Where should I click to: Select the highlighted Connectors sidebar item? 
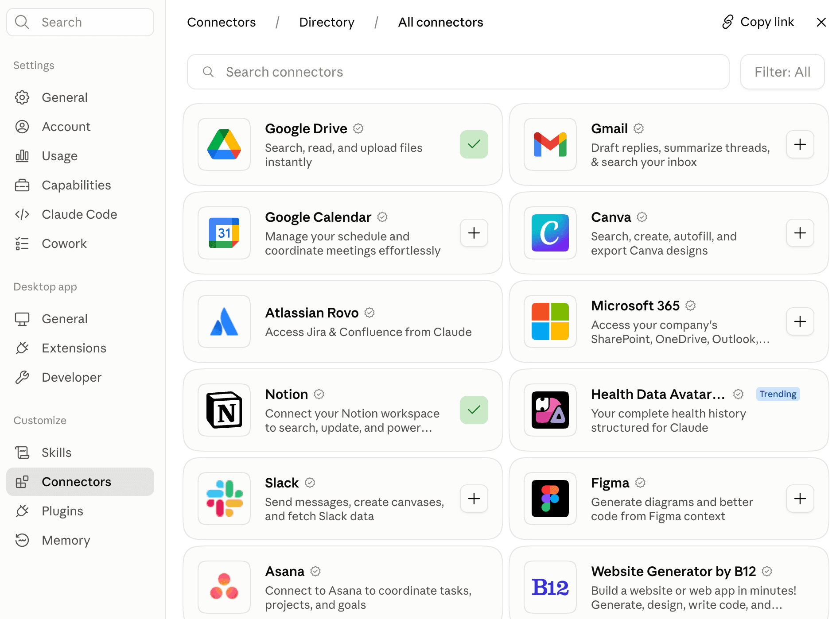pyautogui.click(x=80, y=482)
